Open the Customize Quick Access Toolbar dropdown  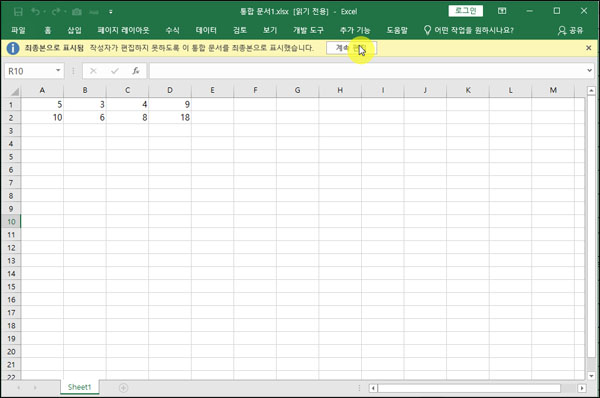(x=111, y=12)
